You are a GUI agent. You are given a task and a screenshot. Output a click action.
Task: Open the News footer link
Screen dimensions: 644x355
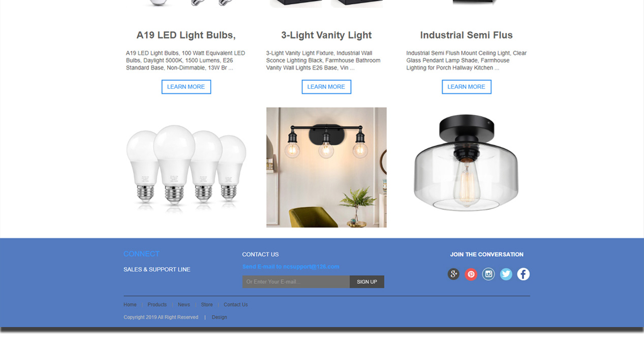(184, 305)
